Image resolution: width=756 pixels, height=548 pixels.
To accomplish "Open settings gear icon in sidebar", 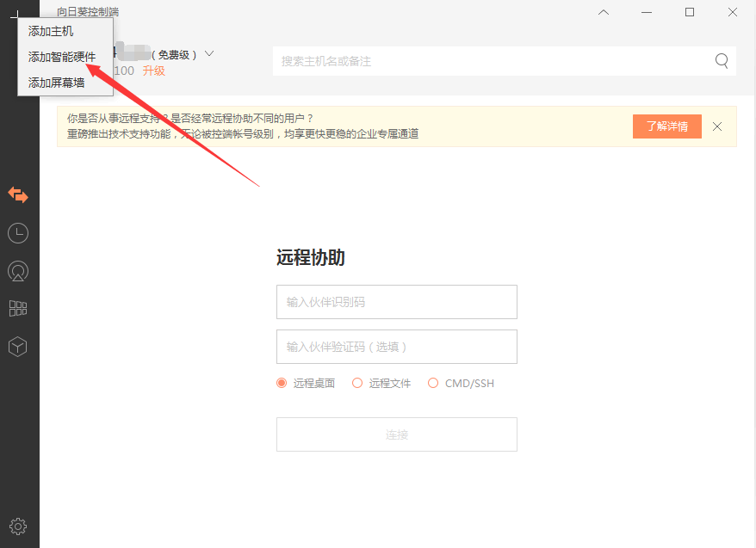I will pos(18,526).
